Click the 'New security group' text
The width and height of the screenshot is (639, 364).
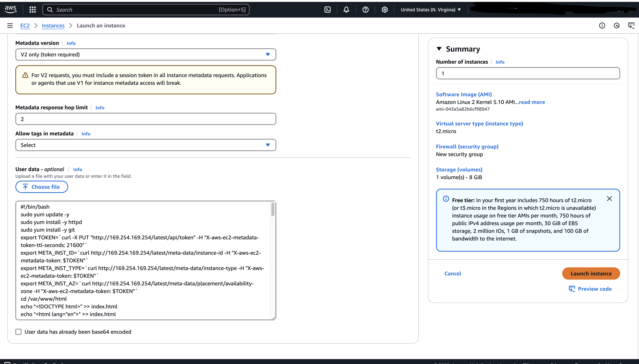(x=459, y=154)
